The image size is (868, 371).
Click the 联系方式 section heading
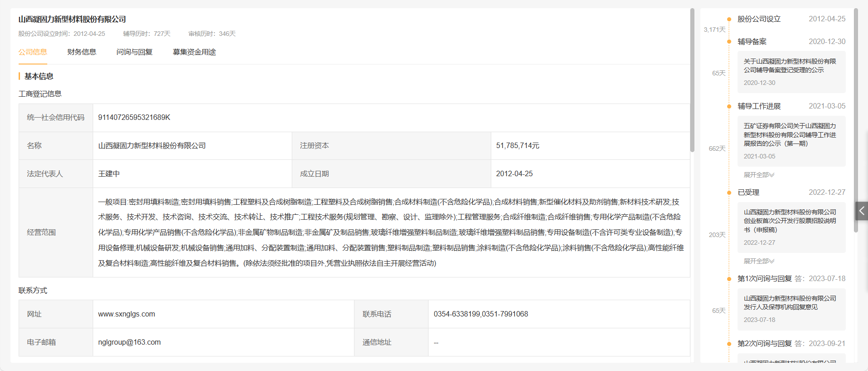[x=33, y=291]
